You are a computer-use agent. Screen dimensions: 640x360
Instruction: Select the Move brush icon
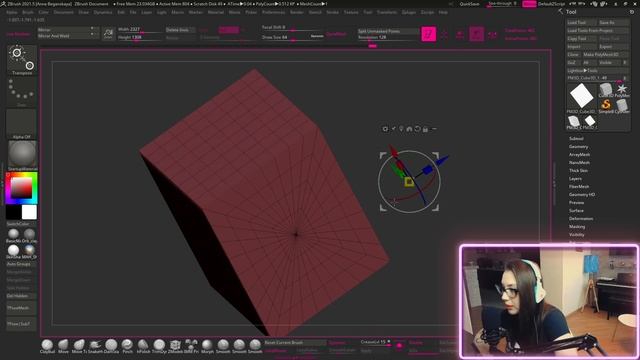(x=63, y=345)
